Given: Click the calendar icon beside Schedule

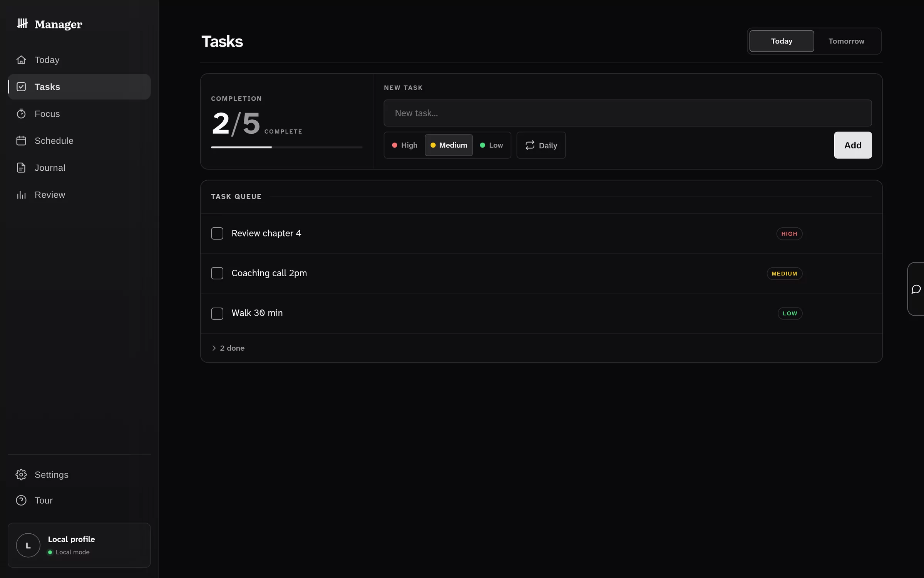Looking at the screenshot, I should point(21,141).
